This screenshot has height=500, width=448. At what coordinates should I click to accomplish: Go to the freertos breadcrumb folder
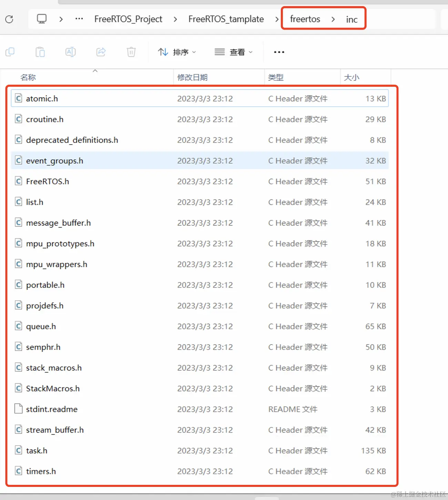[305, 19]
